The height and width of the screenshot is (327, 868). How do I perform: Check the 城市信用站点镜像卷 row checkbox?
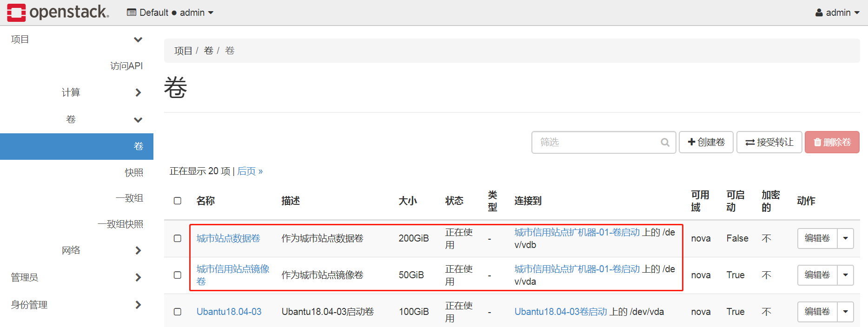[x=178, y=275]
